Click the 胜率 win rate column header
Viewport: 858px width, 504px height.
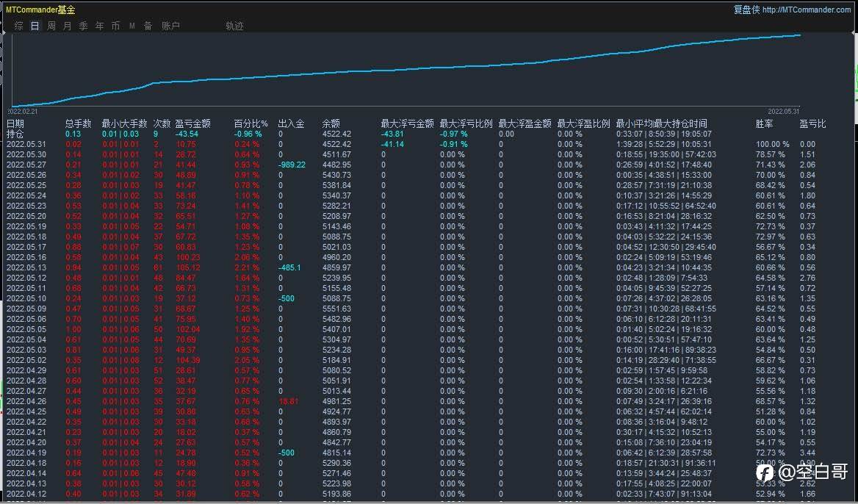764,123
